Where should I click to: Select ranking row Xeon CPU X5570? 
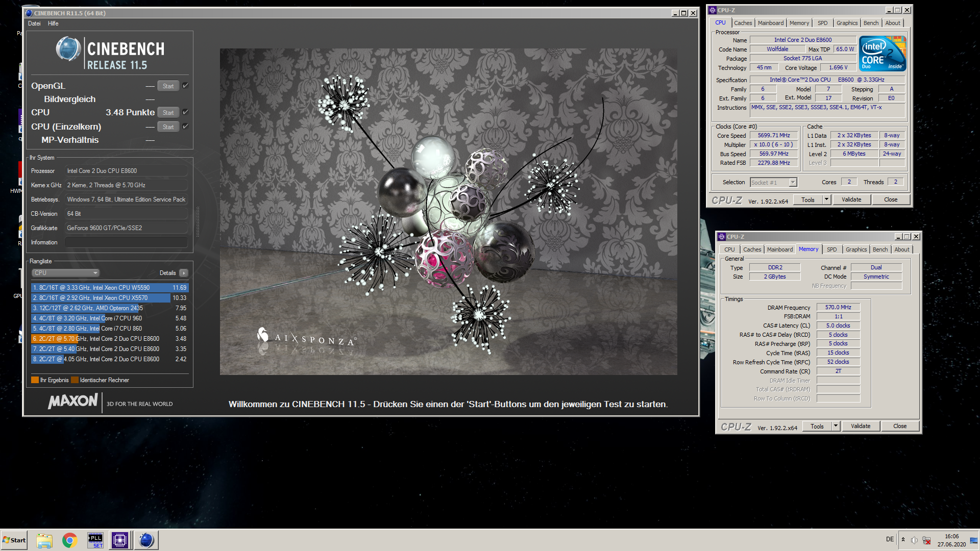110,298
